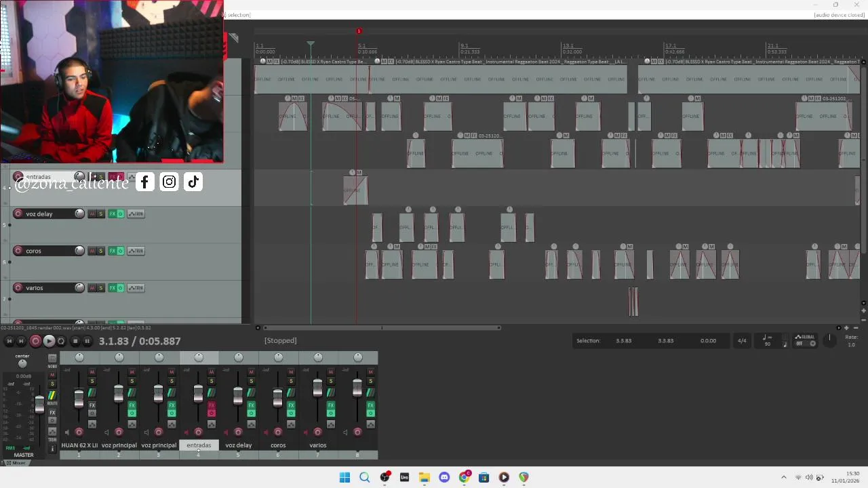This screenshot has width=868, height=488.
Task: Toggle the transport repeat loop button
Action: (61, 341)
